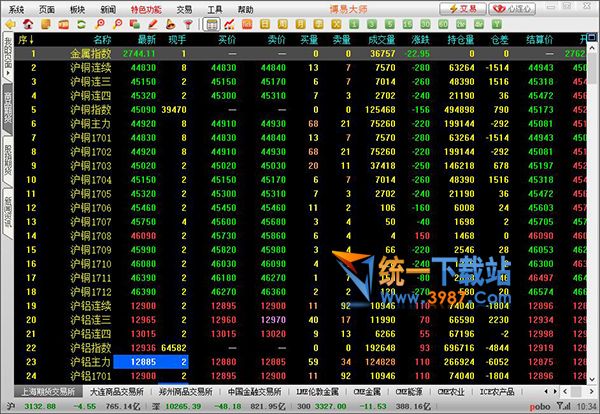Click the horizontal scrollbar left arrow
Viewport: 600px width, 414px height.
565,391
